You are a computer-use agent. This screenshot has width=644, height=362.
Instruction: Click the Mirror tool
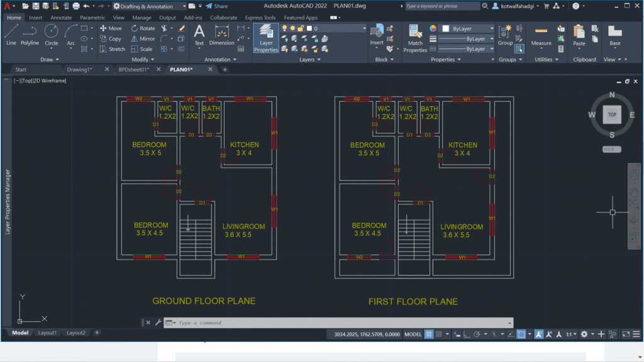tap(143, 38)
